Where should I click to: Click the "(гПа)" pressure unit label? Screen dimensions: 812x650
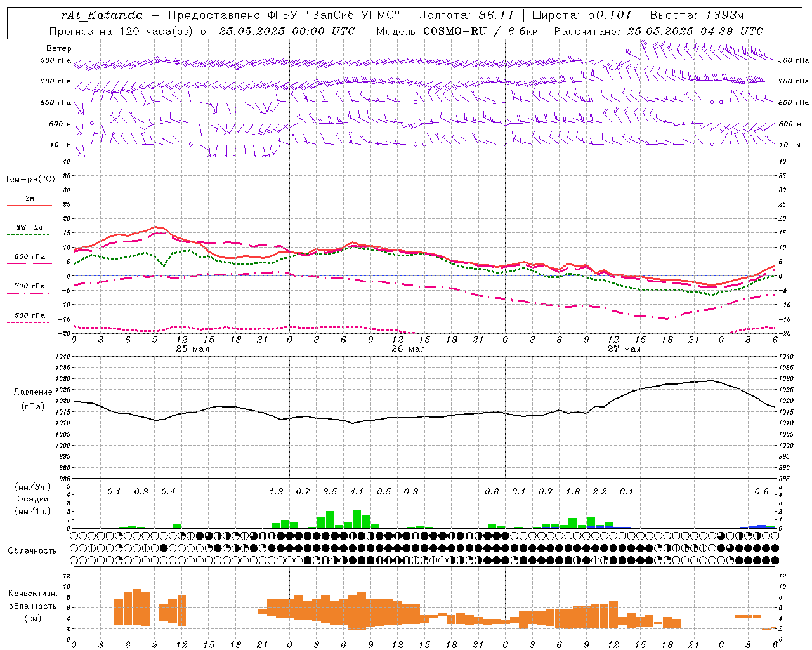coord(33,406)
